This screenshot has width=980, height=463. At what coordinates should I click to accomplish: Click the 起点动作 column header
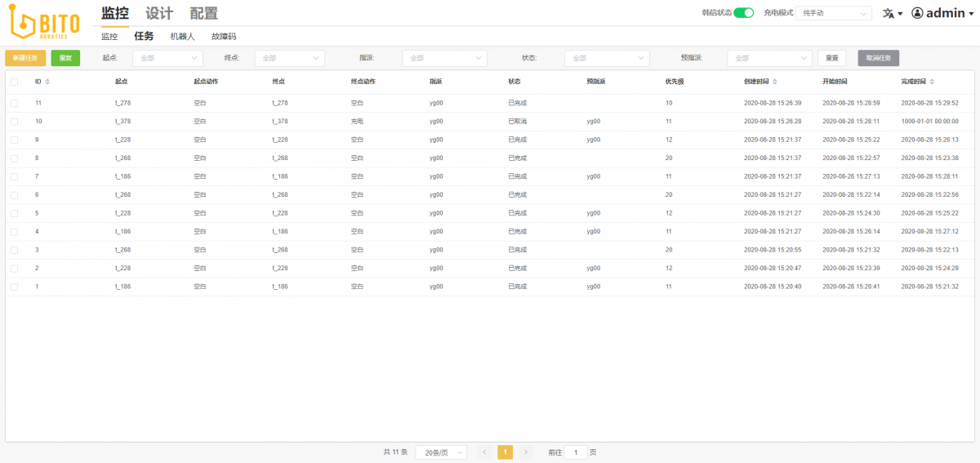(206, 82)
